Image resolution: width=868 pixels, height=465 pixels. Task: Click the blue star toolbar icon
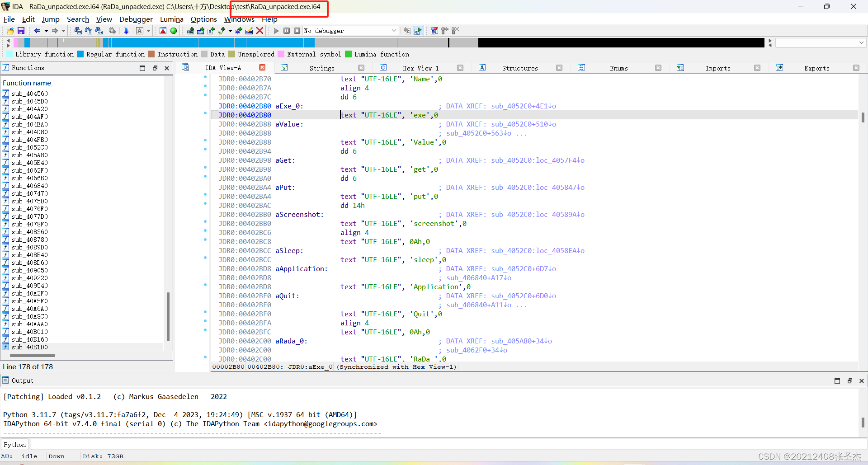[x=239, y=31]
